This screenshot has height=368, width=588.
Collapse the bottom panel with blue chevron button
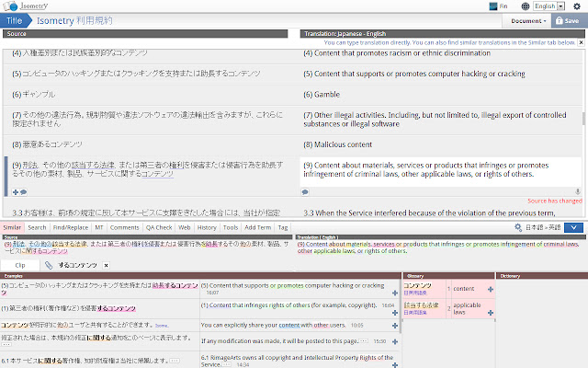point(573,227)
